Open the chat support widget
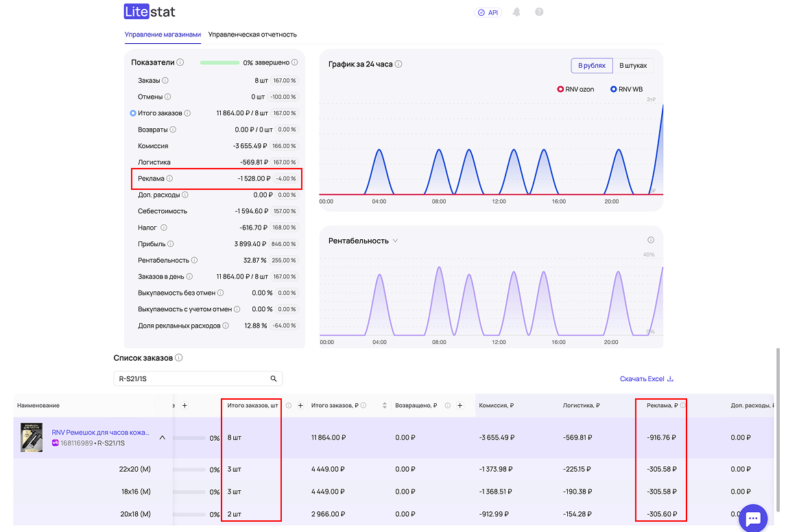 point(752,518)
